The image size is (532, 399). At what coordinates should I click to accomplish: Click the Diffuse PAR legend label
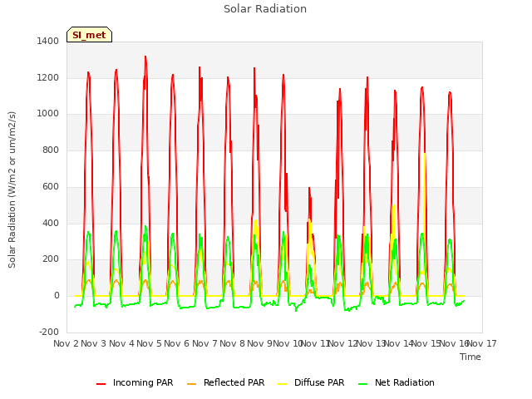319,382
